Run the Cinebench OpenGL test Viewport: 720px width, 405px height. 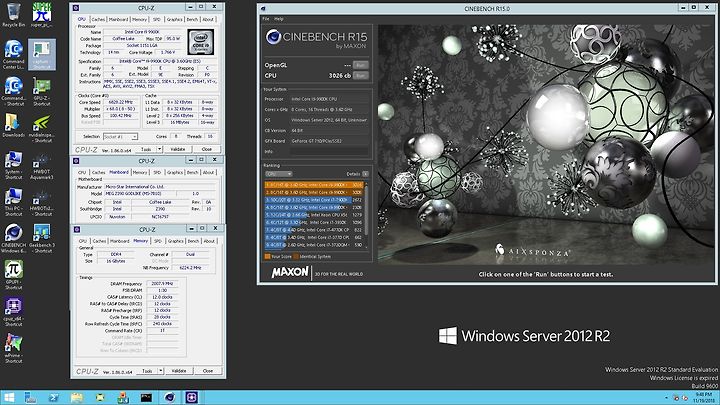(x=360, y=65)
